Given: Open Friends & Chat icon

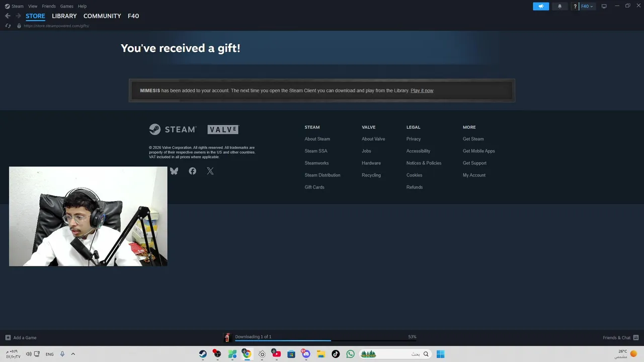Looking at the screenshot, I should pos(635,337).
